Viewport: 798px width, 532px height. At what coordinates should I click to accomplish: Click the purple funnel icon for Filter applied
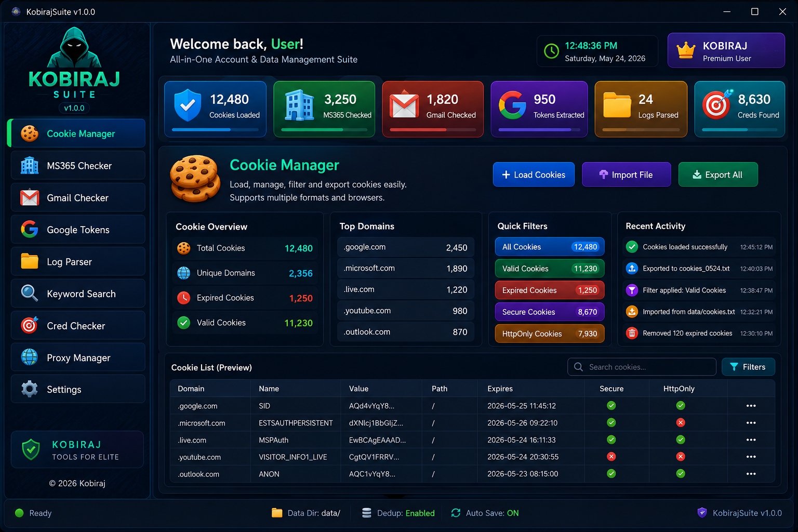tap(632, 290)
